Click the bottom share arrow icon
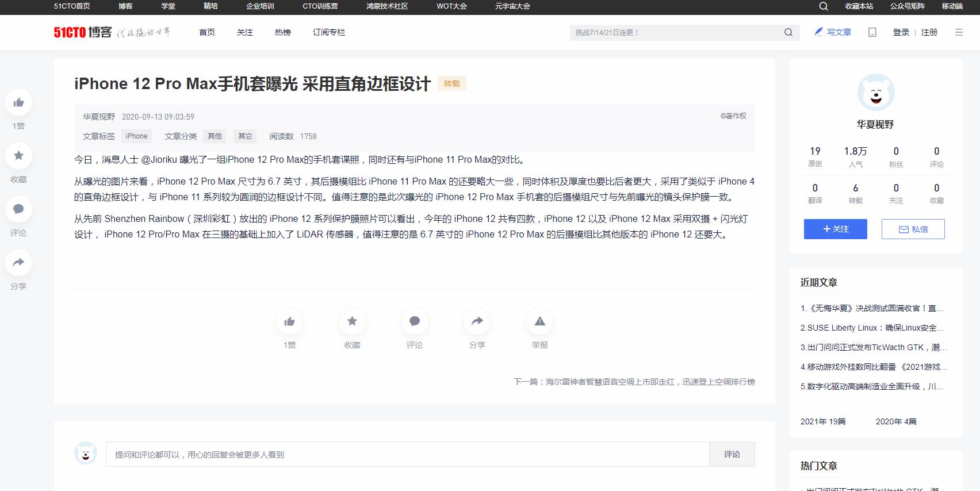 [x=477, y=321]
